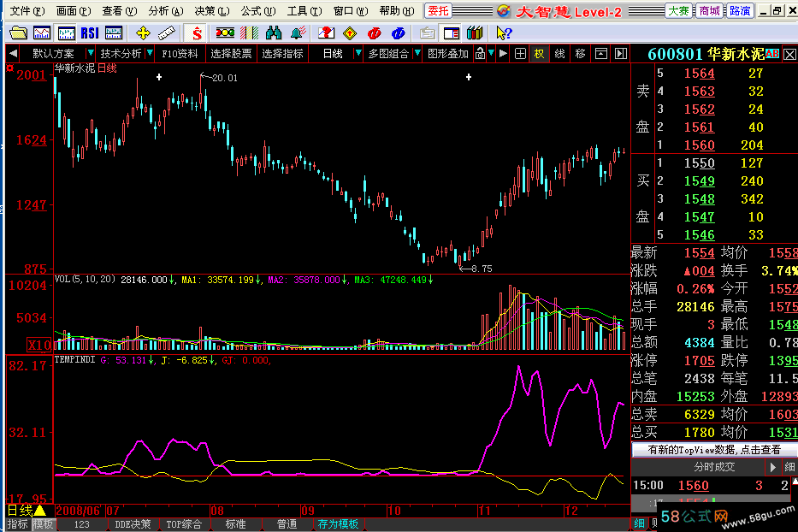The width and height of the screenshot is (798, 532).
Task: Open the 分析(A) menu
Action: [166, 10]
